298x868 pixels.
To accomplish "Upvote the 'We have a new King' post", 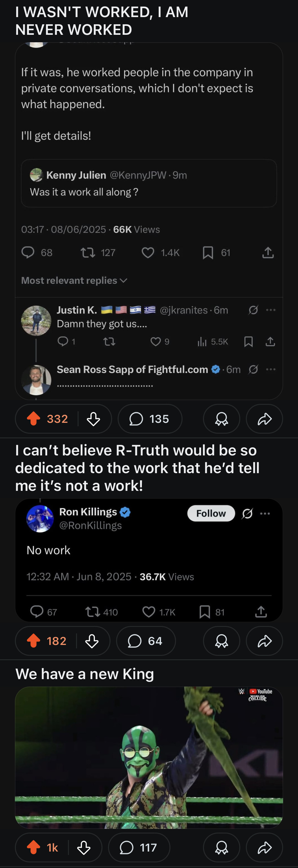I will [34, 847].
